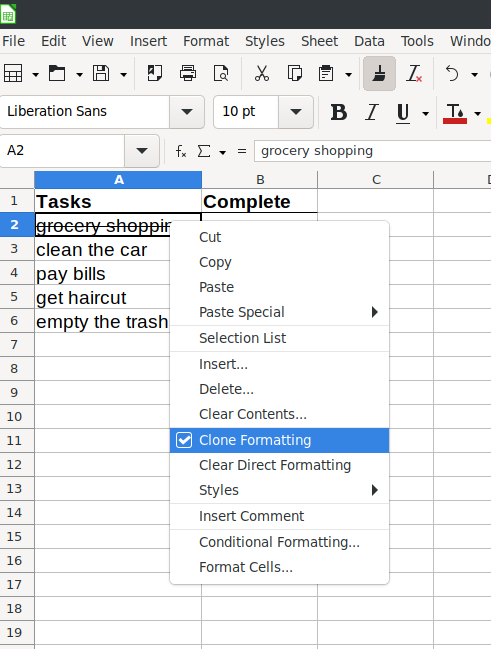
Task: Open the Function Wizard fx icon
Action: pos(181,151)
